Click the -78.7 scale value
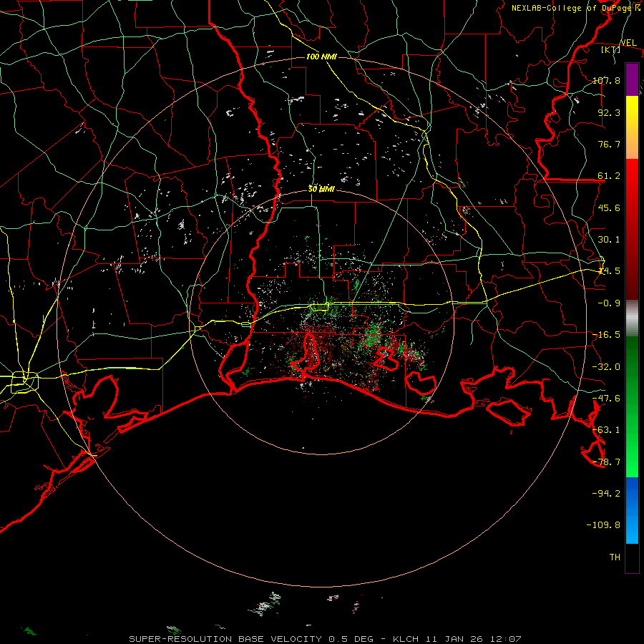This screenshot has width=644, height=644. pos(606,462)
